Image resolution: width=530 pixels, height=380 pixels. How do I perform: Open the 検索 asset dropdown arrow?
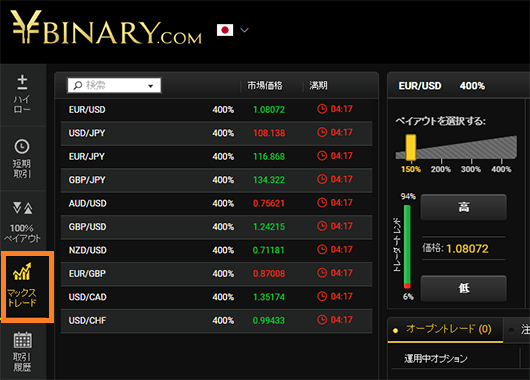coord(151,86)
